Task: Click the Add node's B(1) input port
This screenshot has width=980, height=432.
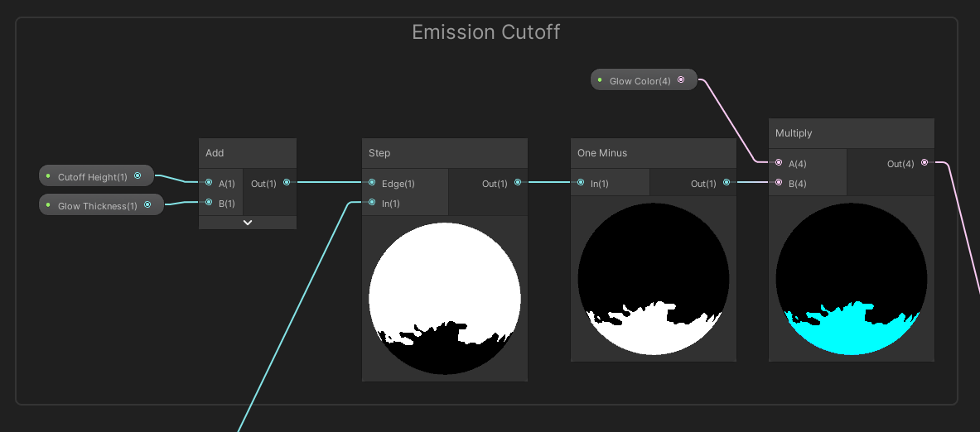Action: (x=209, y=203)
